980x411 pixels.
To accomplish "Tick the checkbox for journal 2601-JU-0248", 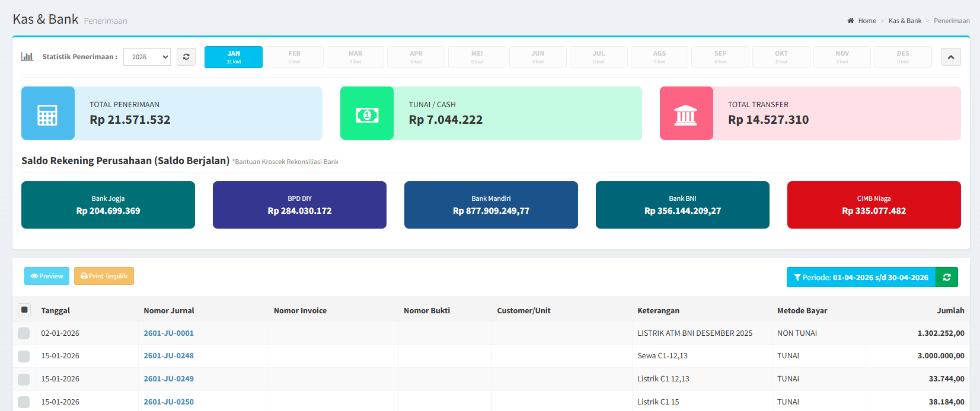I will 24,356.
